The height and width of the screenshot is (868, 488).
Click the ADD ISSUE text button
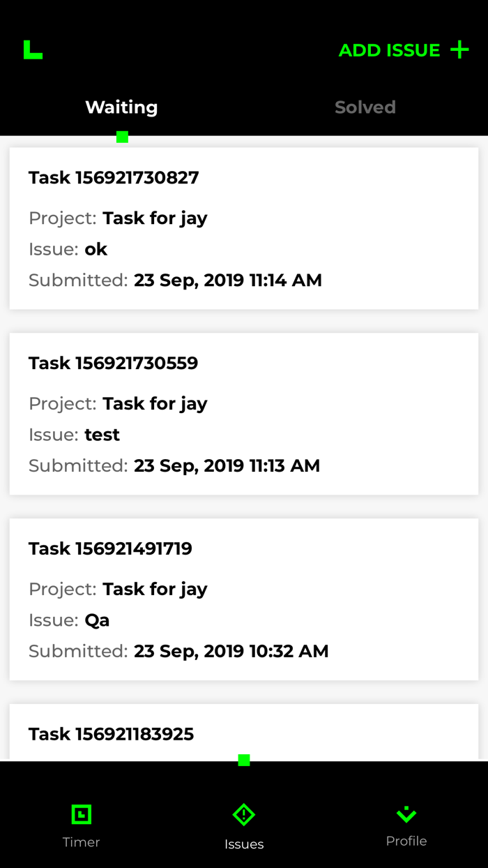point(389,50)
